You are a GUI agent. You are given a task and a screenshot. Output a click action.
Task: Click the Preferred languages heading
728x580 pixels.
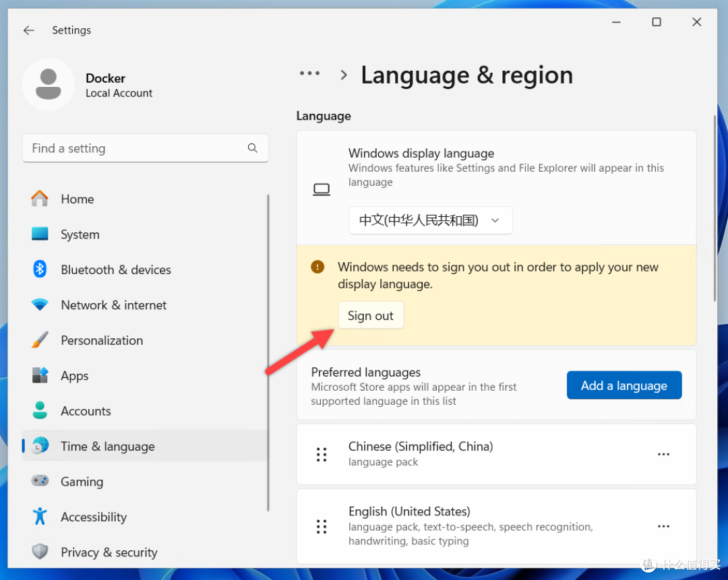(366, 372)
